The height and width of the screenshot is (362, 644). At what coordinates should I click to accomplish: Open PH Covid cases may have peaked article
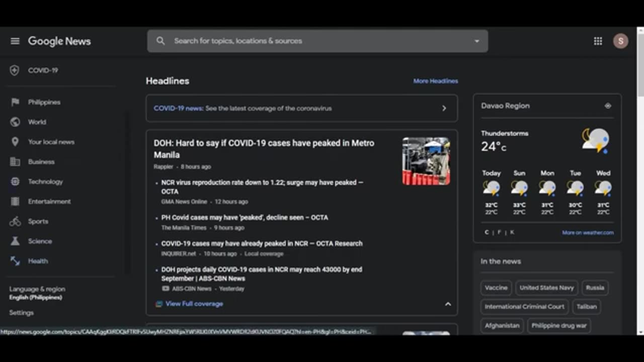click(245, 218)
